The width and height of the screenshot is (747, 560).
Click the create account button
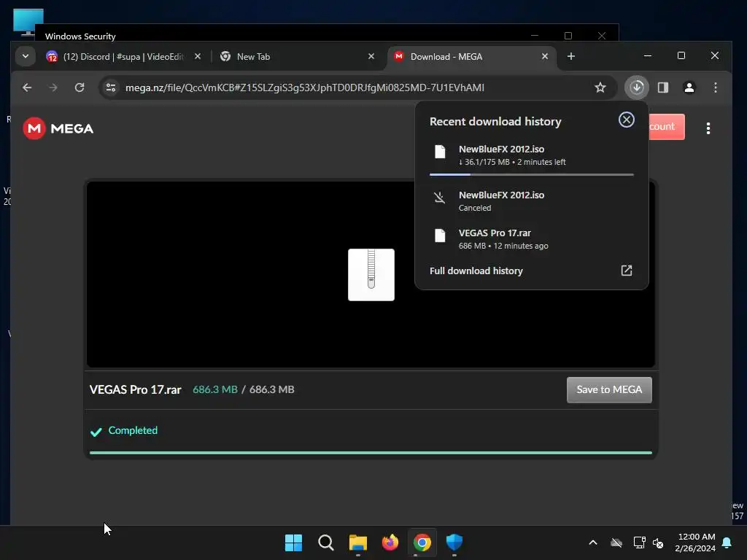point(667,127)
